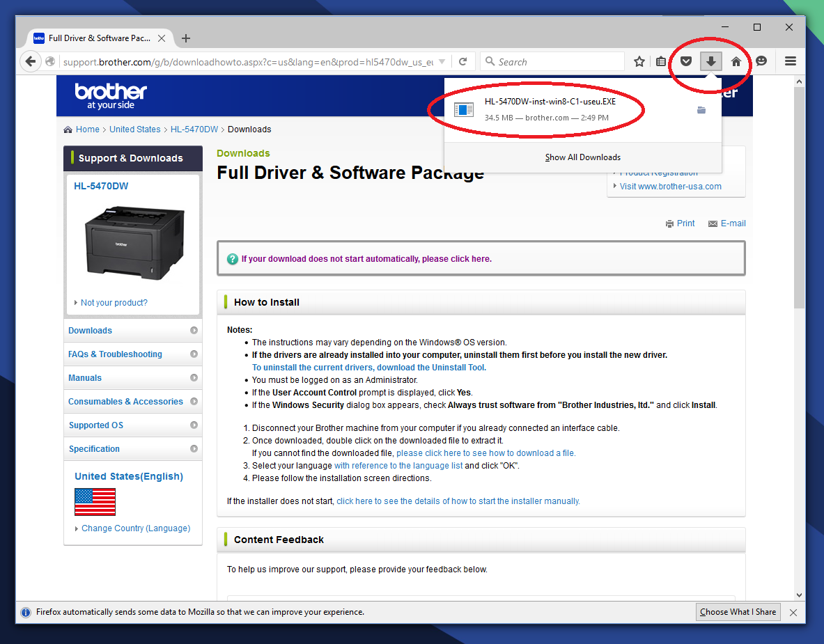Bookmark this page with the star icon
Screen dimensions: 824x644
click(639, 61)
